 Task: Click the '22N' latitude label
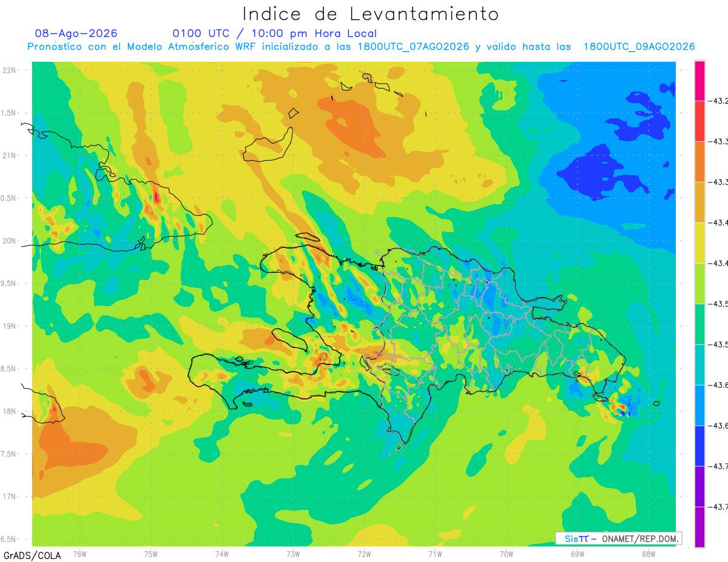tap(9, 70)
